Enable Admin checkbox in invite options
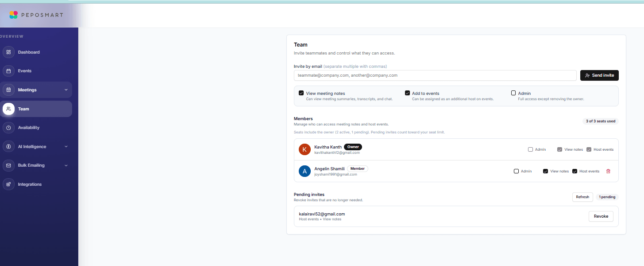Image resolution: width=644 pixels, height=266 pixels. point(513,93)
